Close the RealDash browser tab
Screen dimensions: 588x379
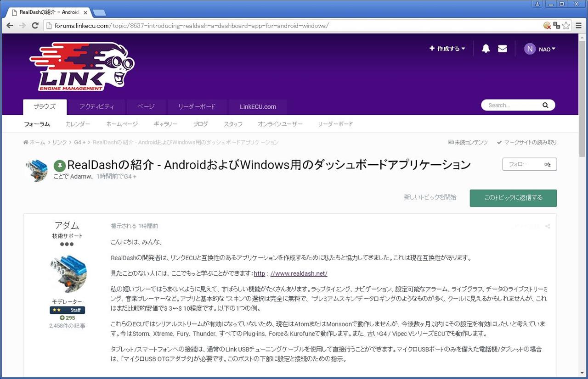tap(85, 13)
